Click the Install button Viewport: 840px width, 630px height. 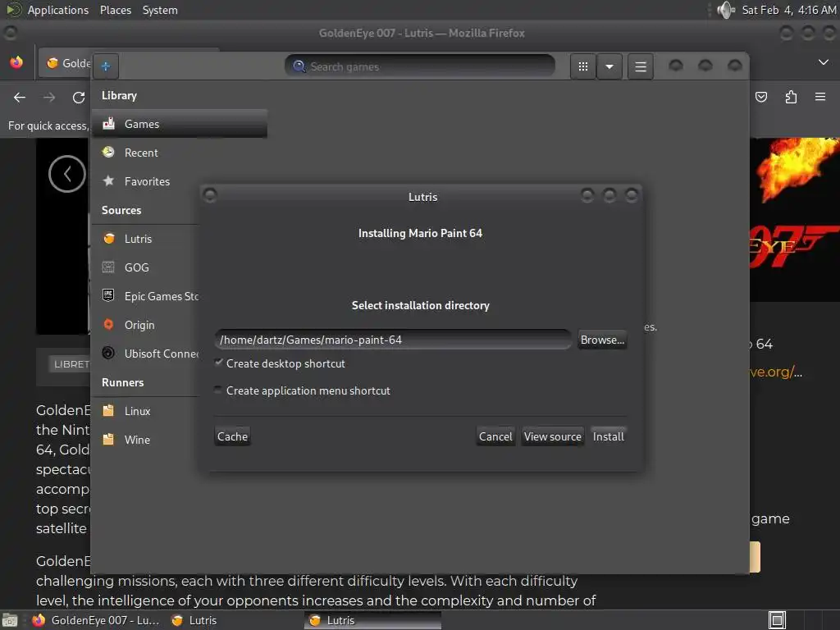tap(608, 436)
